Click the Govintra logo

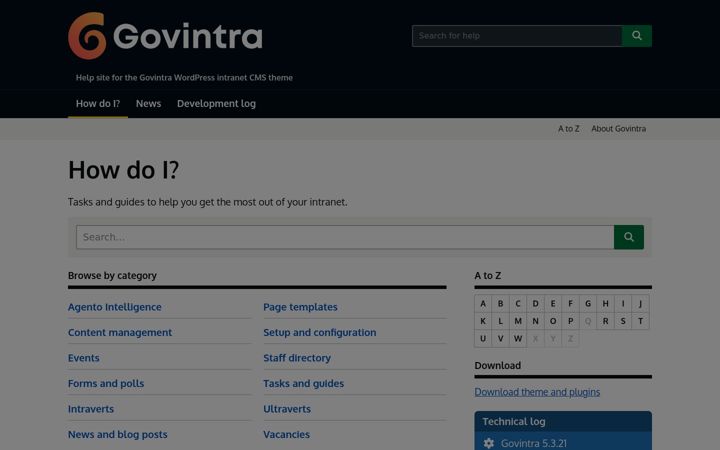point(165,36)
